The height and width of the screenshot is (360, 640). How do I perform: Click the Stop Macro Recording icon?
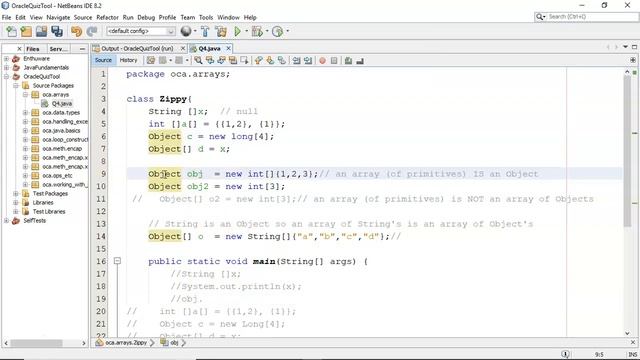click(x=334, y=60)
